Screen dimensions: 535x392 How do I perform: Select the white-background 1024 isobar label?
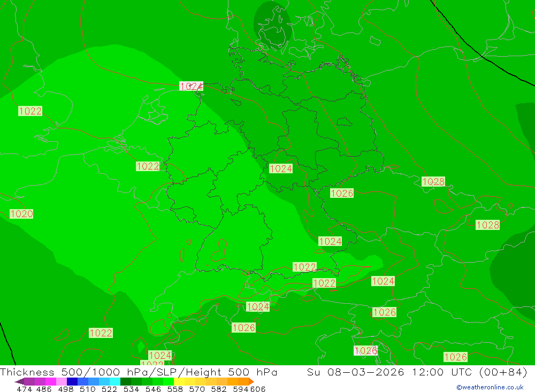(191, 86)
